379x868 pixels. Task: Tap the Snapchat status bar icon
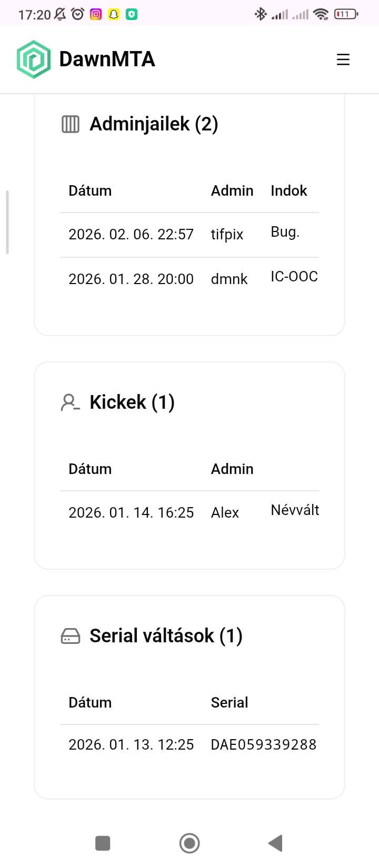[x=114, y=14]
